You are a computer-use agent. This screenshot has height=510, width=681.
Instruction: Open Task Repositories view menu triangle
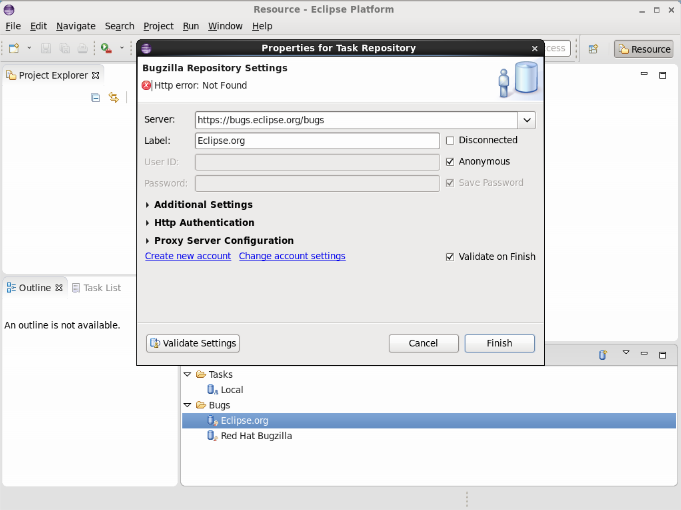626,352
